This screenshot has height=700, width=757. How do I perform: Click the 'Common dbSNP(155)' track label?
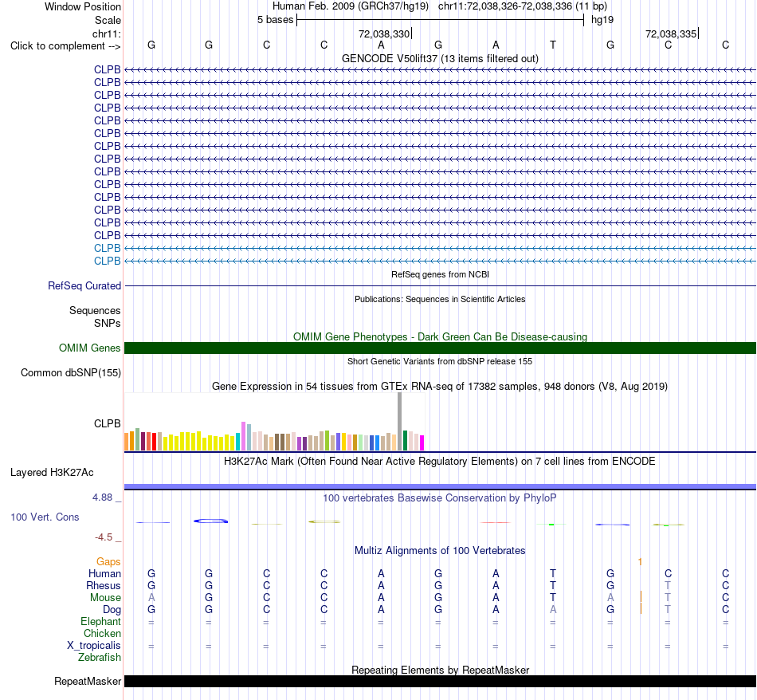click(x=70, y=373)
